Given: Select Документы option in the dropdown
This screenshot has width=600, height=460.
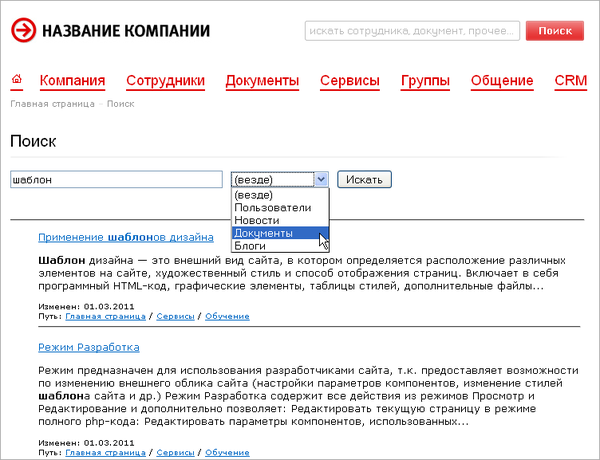Looking at the screenshot, I should pyautogui.click(x=263, y=233).
